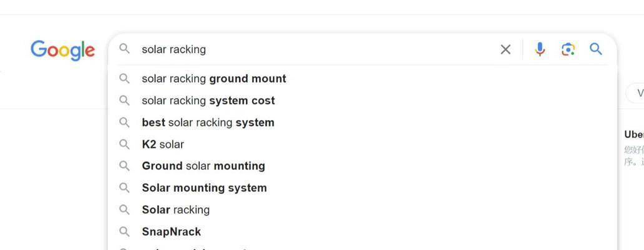Pick the Solar racking suggestion
The width and height of the screenshot is (644, 250).
pos(363,209)
